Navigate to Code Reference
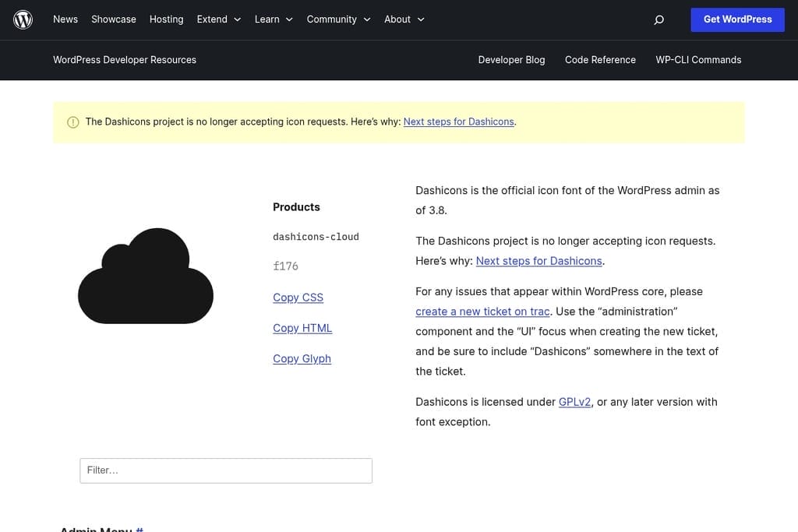This screenshot has height=532, width=798. pyautogui.click(x=600, y=60)
